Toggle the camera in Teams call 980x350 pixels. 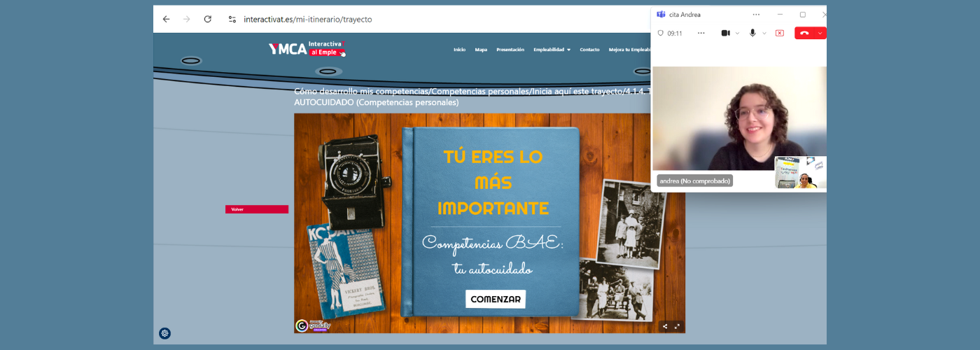click(x=726, y=33)
